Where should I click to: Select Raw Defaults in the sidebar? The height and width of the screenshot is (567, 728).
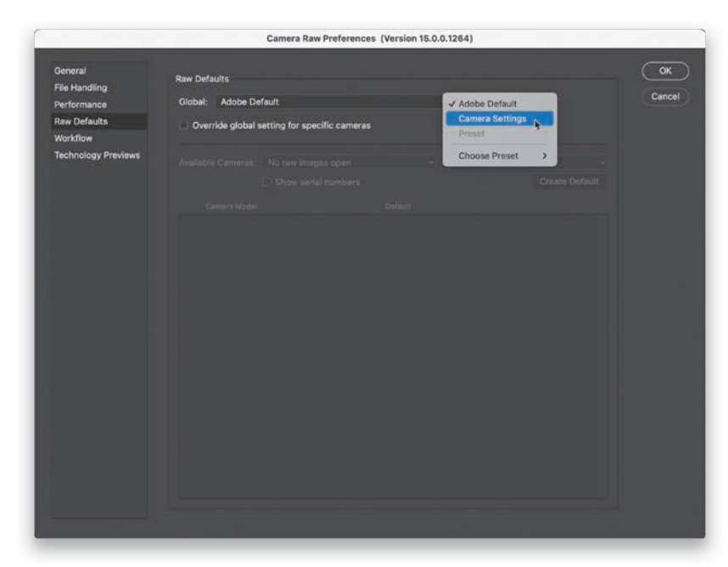81,121
